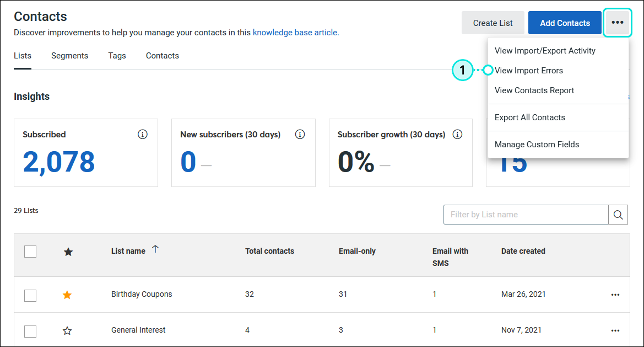This screenshot has height=347, width=644.
Task: Check the select-all lists checkbox
Action: coord(30,251)
